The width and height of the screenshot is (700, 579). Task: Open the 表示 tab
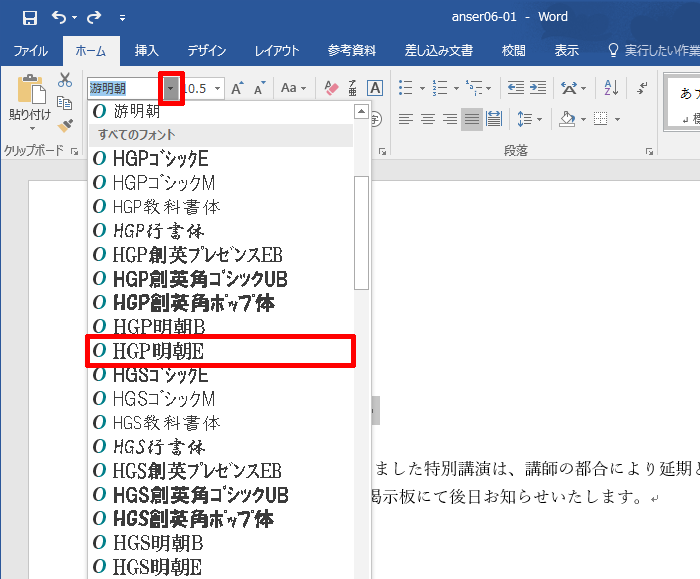tap(567, 51)
